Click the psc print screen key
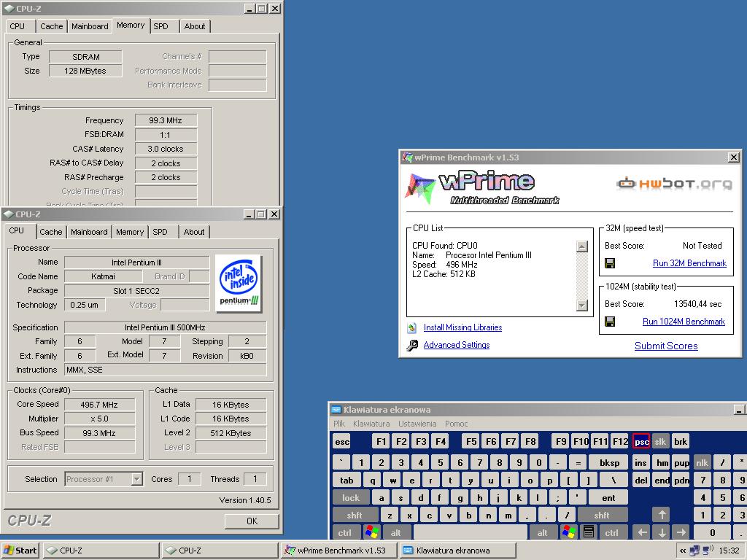This screenshot has height=560, width=747. 641,441
